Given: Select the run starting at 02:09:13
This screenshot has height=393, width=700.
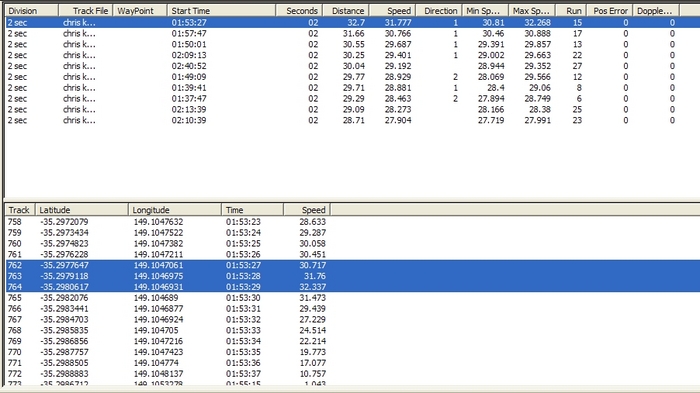Looking at the screenshot, I should point(353,55).
